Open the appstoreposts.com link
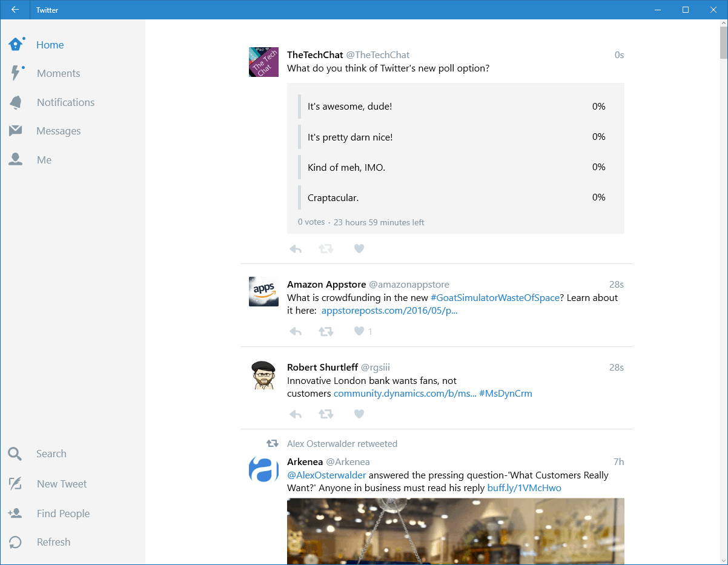The height and width of the screenshot is (565, 728). click(x=389, y=311)
